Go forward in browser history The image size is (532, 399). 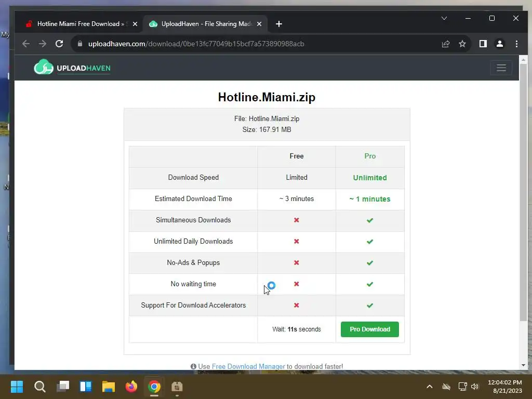pyautogui.click(x=43, y=44)
